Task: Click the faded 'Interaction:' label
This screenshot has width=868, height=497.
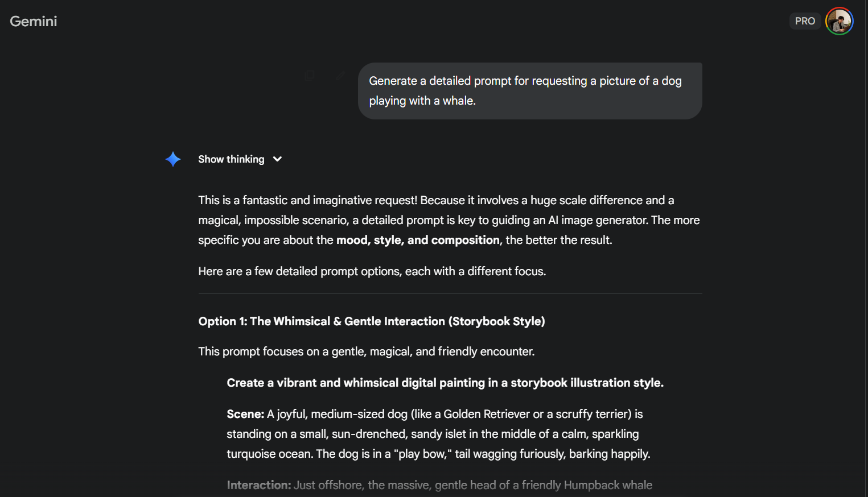Action: [x=258, y=485]
